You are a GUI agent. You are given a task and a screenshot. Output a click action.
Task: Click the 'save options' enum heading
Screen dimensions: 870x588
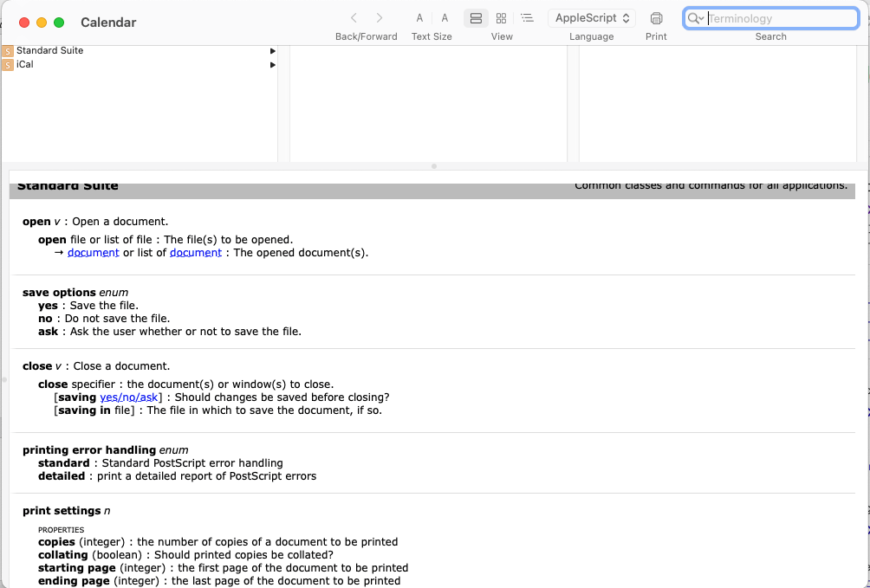pyautogui.click(x=75, y=293)
